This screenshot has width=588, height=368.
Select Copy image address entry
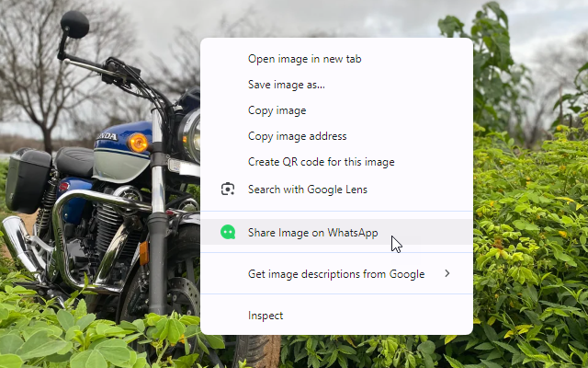coord(297,136)
